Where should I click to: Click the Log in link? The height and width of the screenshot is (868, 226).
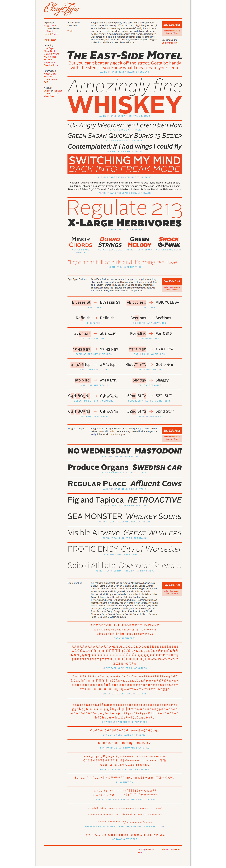tap(47, 91)
